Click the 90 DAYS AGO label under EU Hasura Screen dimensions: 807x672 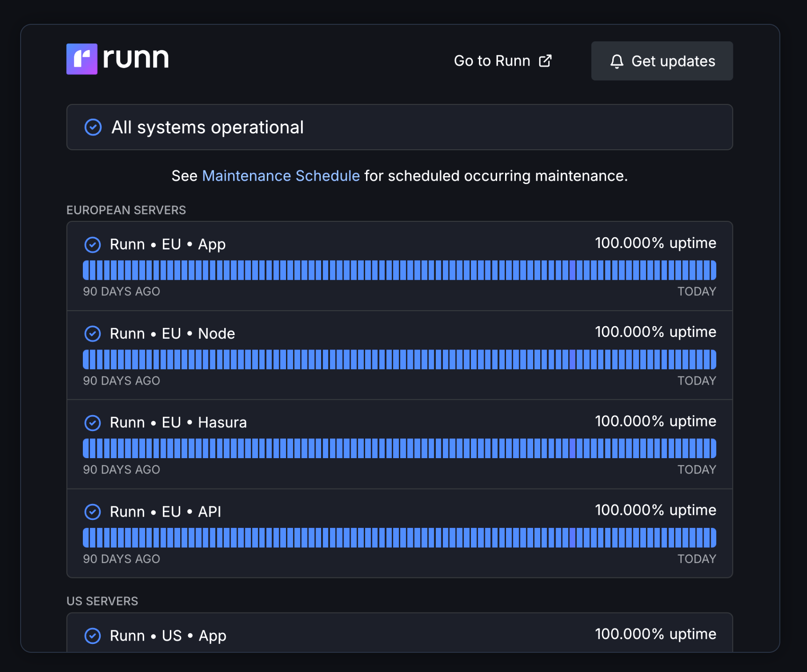pyautogui.click(x=122, y=470)
